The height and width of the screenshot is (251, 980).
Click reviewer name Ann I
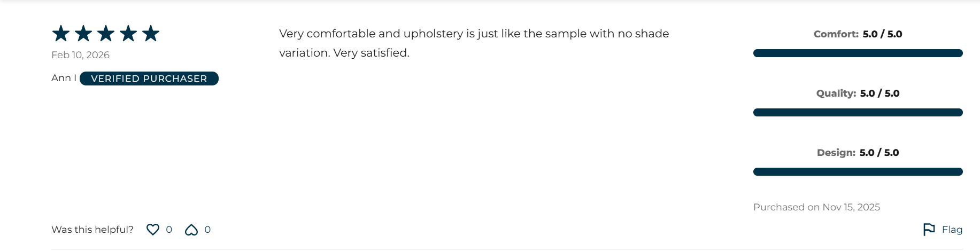[x=64, y=78]
